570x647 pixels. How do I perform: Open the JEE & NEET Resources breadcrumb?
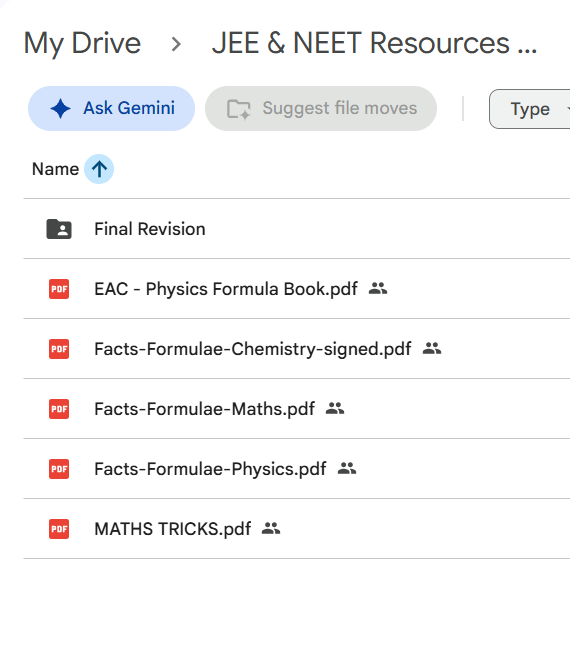pyautogui.click(x=374, y=43)
